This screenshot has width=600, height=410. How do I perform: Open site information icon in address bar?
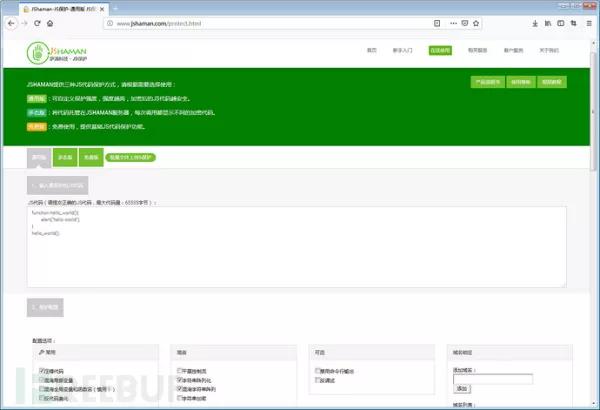pos(110,23)
